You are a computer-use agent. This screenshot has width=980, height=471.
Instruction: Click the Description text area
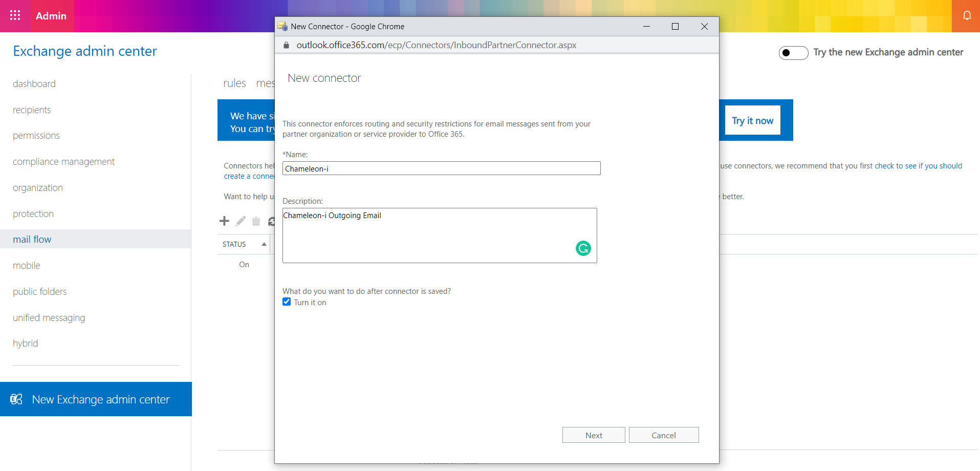coord(440,235)
